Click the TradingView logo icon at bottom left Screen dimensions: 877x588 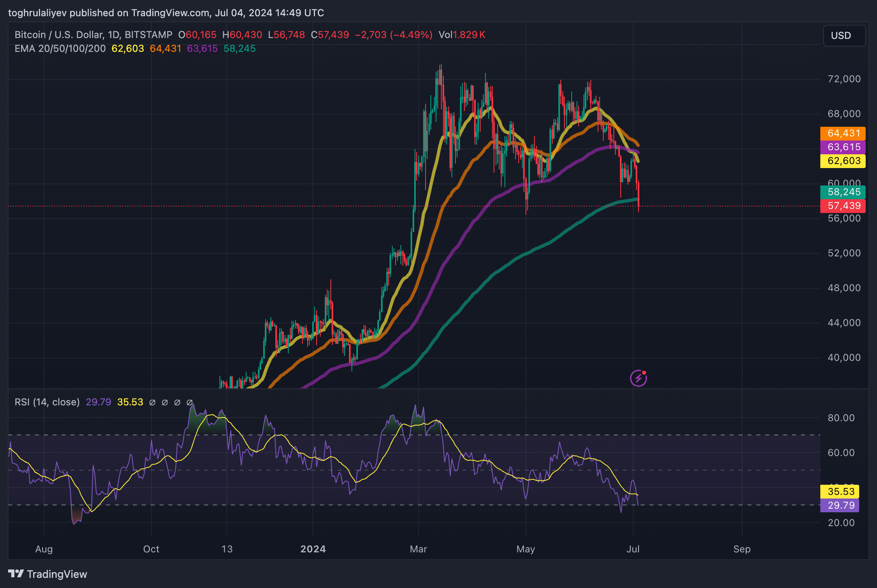pos(16,574)
